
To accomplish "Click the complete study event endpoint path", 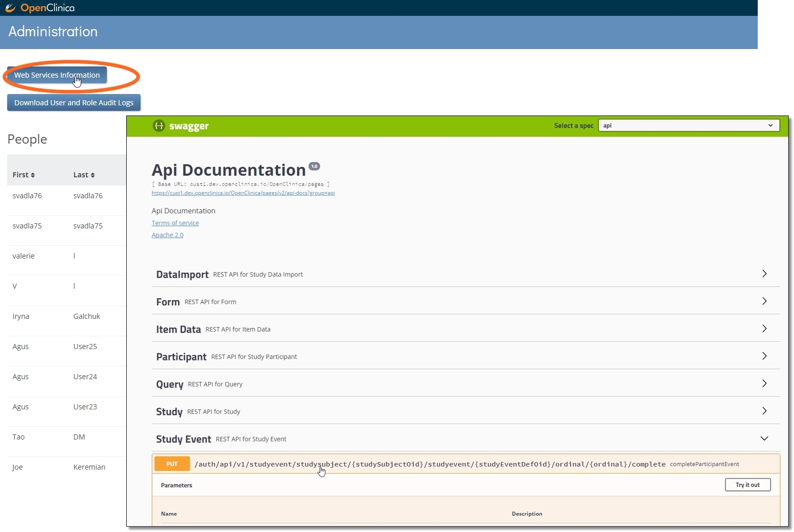I will pyautogui.click(x=430, y=465).
